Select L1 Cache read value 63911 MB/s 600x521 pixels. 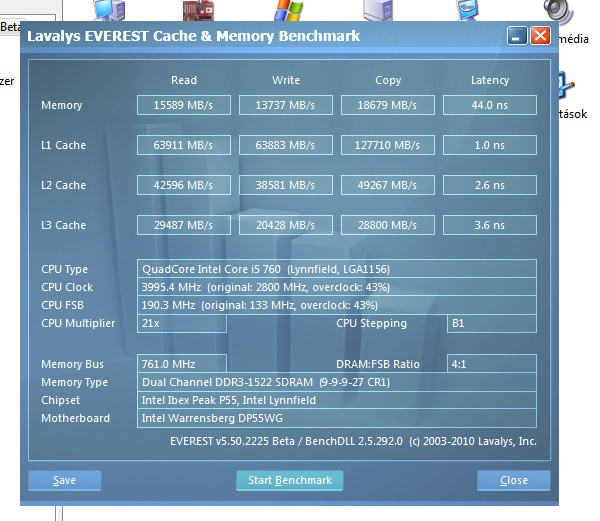click(x=184, y=145)
